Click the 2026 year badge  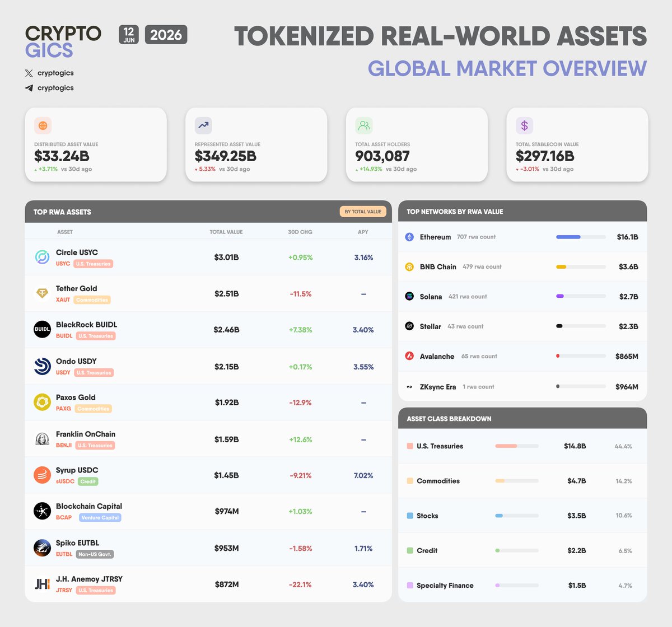point(166,35)
